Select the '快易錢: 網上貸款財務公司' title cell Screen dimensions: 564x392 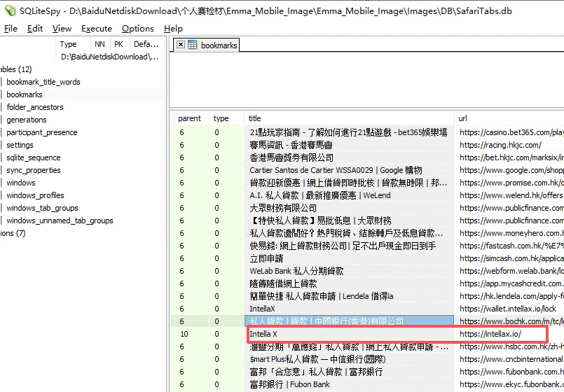click(x=350, y=246)
